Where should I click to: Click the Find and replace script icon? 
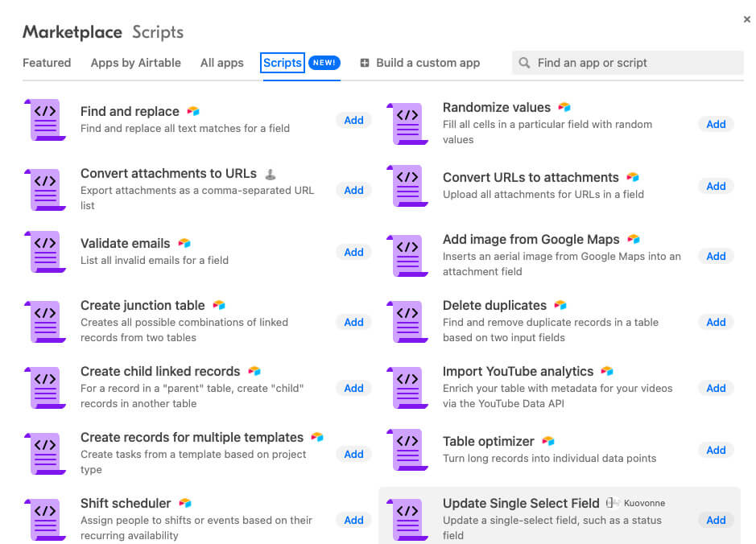click(44, 121)
